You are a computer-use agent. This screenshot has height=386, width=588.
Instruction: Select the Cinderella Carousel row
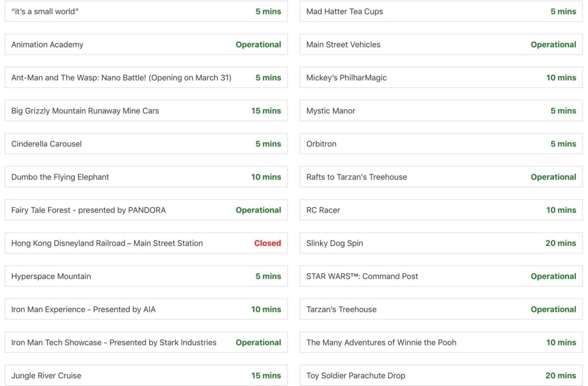click(146, 144)
